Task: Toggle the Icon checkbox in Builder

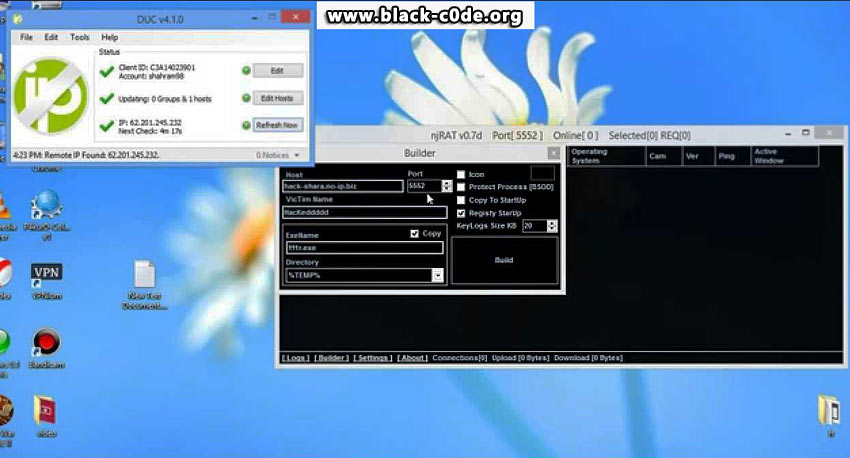Action: (461, 175)
